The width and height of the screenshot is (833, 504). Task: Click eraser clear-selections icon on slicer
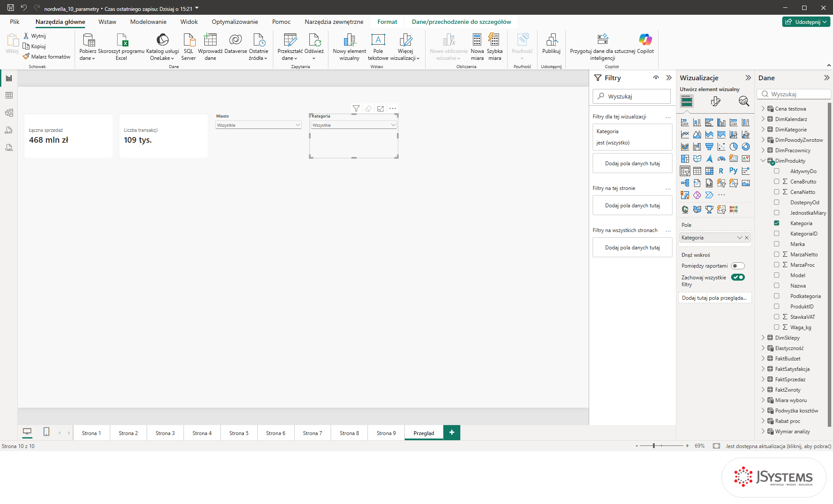click(368, 108)
